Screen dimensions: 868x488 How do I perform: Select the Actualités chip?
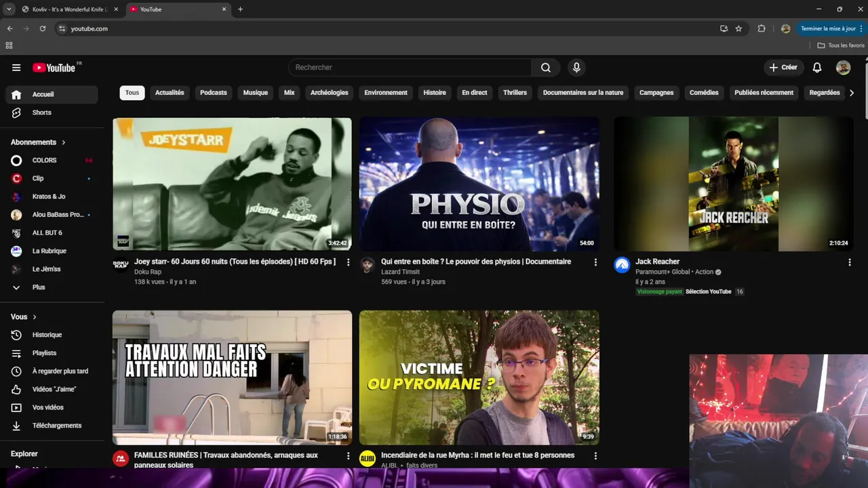(x=170, y=93)
